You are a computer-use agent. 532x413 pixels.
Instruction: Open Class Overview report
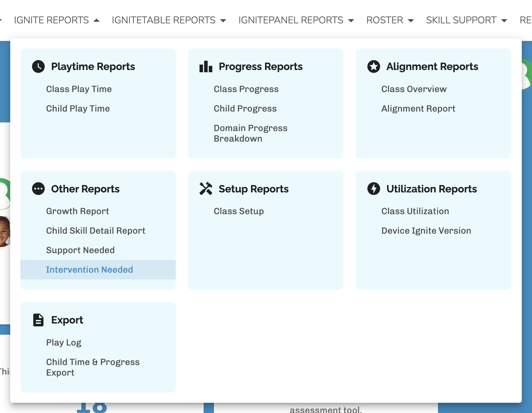414,89
